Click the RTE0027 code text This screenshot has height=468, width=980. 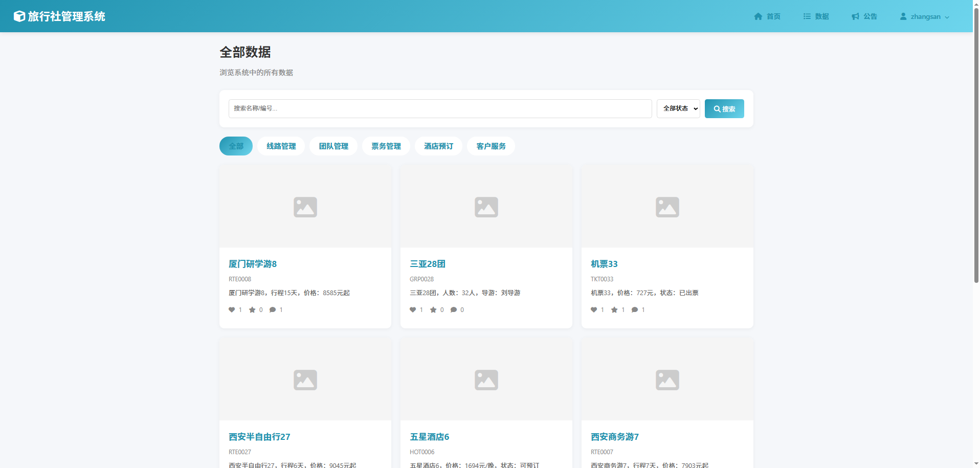[x=240, y=452]
